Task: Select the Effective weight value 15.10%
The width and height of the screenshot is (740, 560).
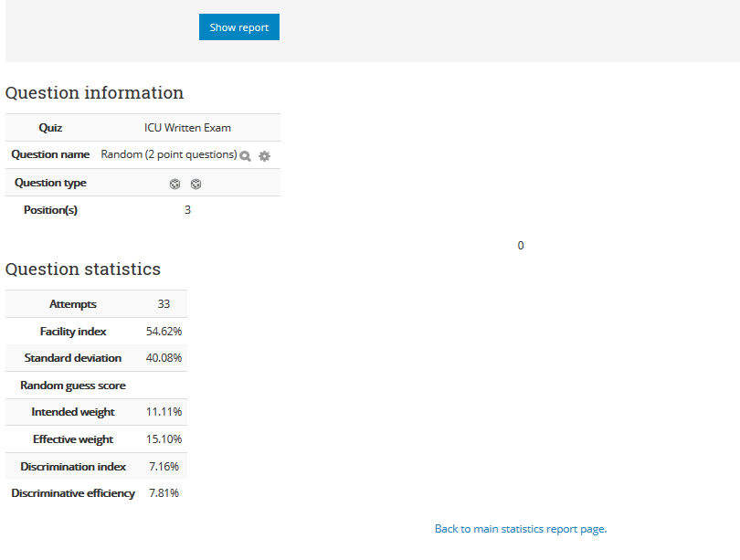Action: pyautogui.click(x=164, y=439)
